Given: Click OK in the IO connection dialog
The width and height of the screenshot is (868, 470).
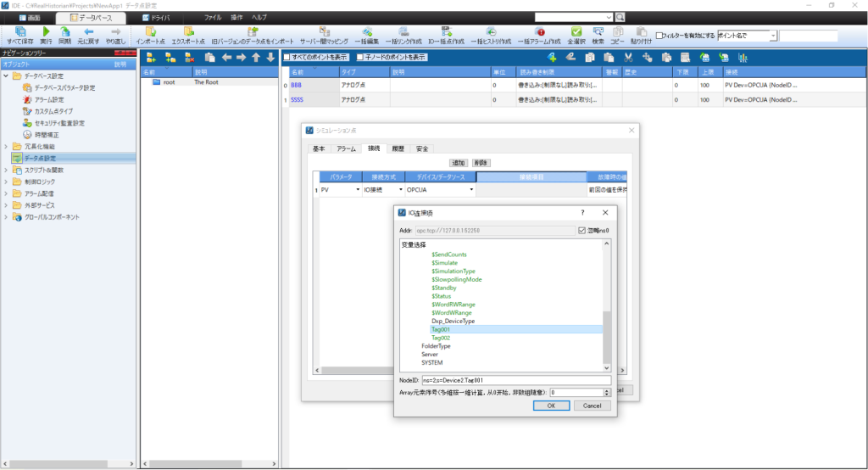Looking at the screenshot, I should pos(551,406).
